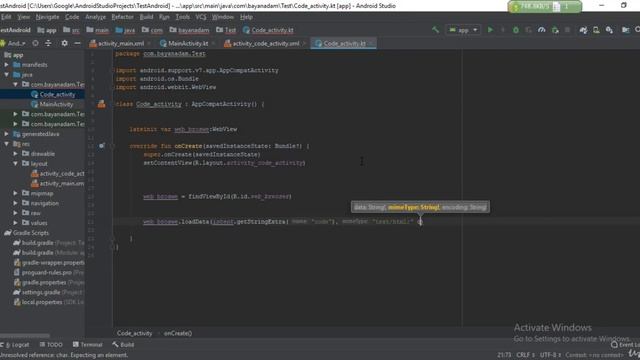Image resolution: width=640 pixels, height=360 pixels.
Task: Click the Make Project hammer icon
Action: 435,30
